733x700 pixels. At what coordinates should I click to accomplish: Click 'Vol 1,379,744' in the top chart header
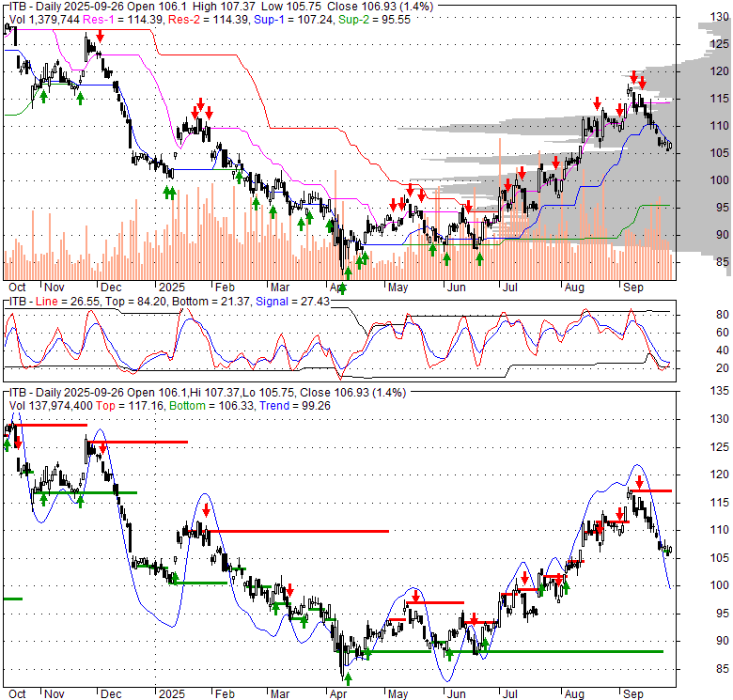(44, 20)
